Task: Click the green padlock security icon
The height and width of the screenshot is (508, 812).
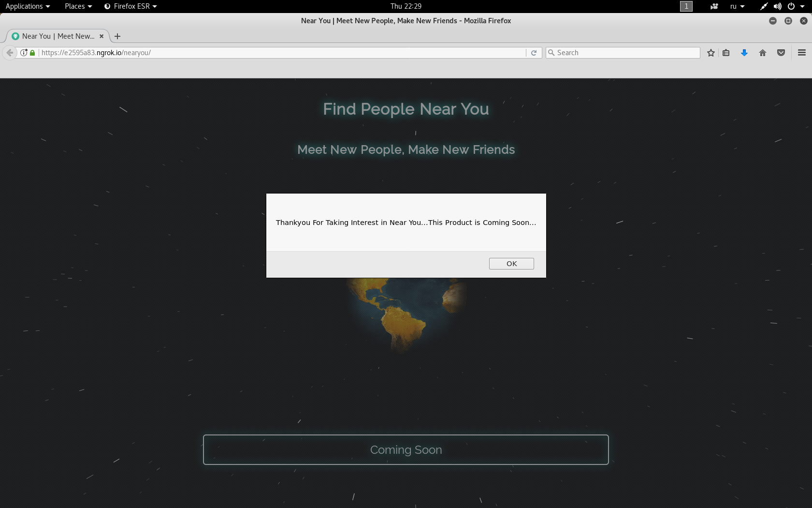Action: click(x=32, y=53)
